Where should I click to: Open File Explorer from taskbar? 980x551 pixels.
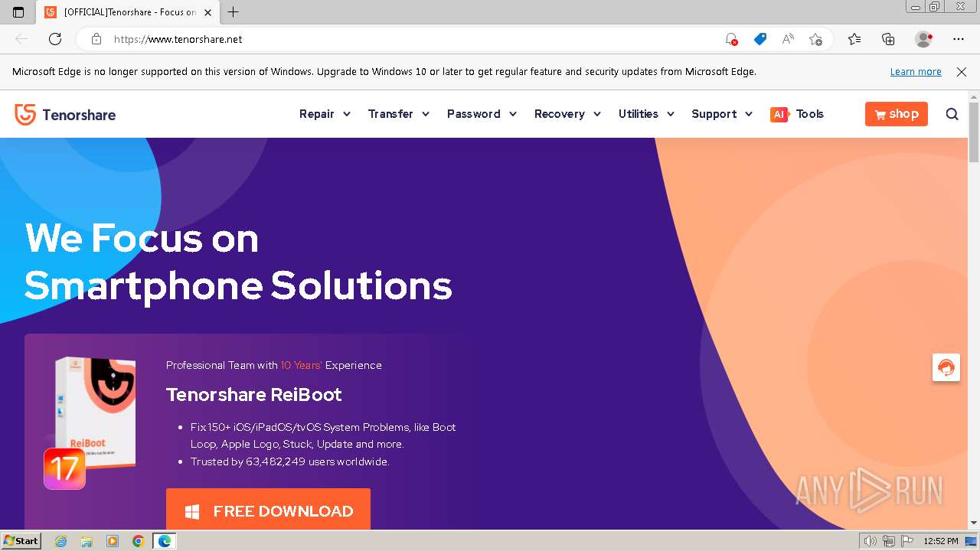tap(87, 541)
